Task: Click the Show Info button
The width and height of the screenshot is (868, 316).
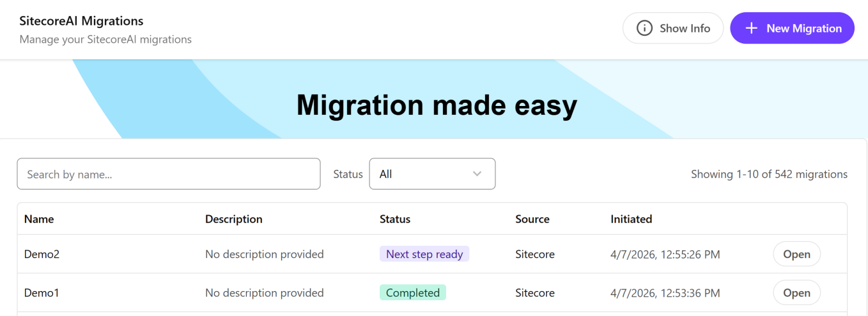Action: (x=673, y=28)
